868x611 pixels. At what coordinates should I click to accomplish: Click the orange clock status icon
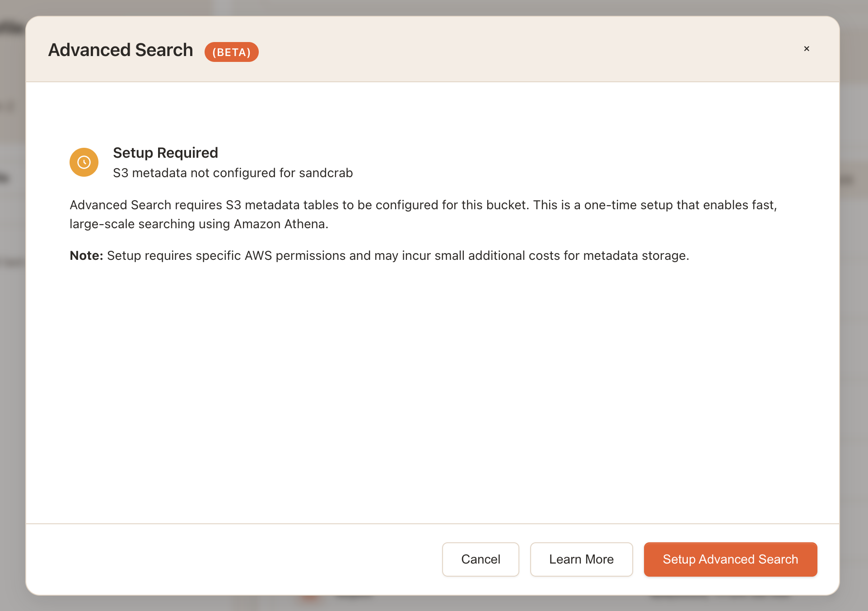coord(84,162)
